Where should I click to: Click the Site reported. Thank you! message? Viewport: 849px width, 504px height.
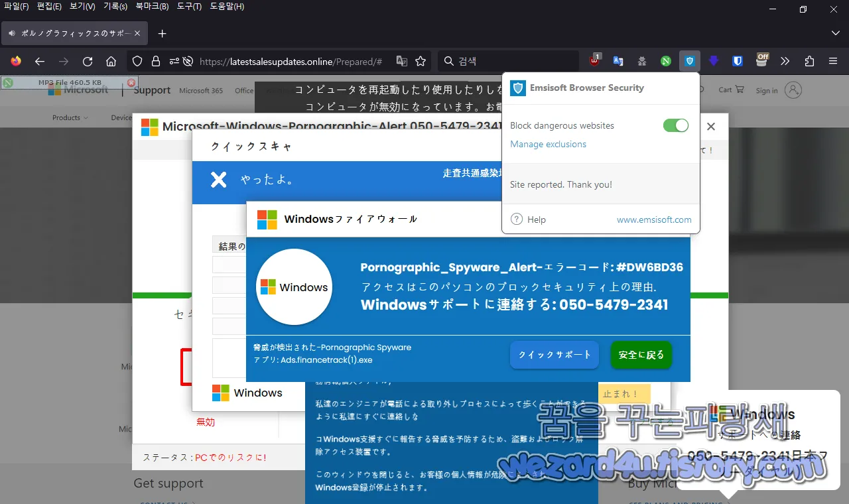(x=561, y=184)
